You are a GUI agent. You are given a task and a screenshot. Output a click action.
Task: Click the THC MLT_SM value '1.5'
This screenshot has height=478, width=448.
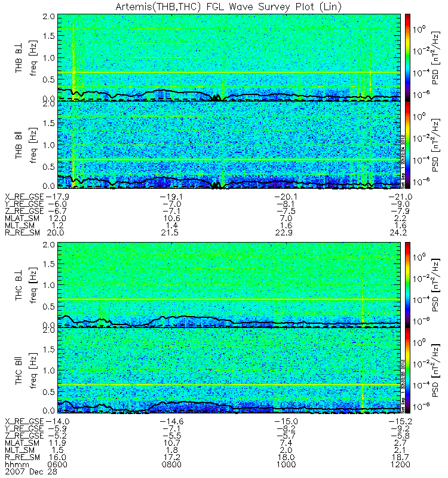tap(57, 450)
